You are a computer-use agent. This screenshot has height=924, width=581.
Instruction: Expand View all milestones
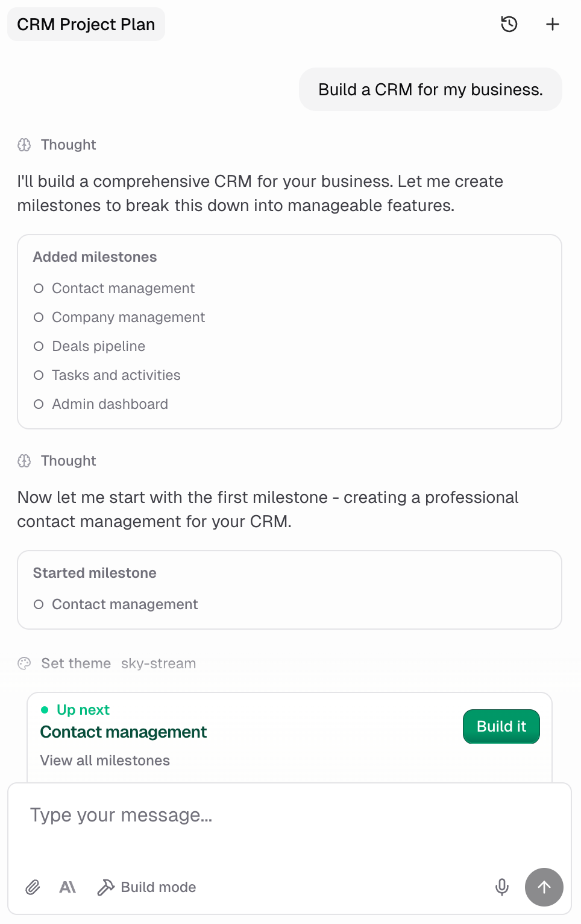(105, 761)
